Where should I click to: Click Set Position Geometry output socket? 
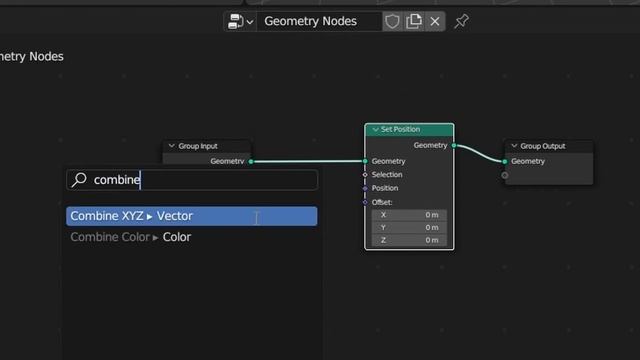454,145
